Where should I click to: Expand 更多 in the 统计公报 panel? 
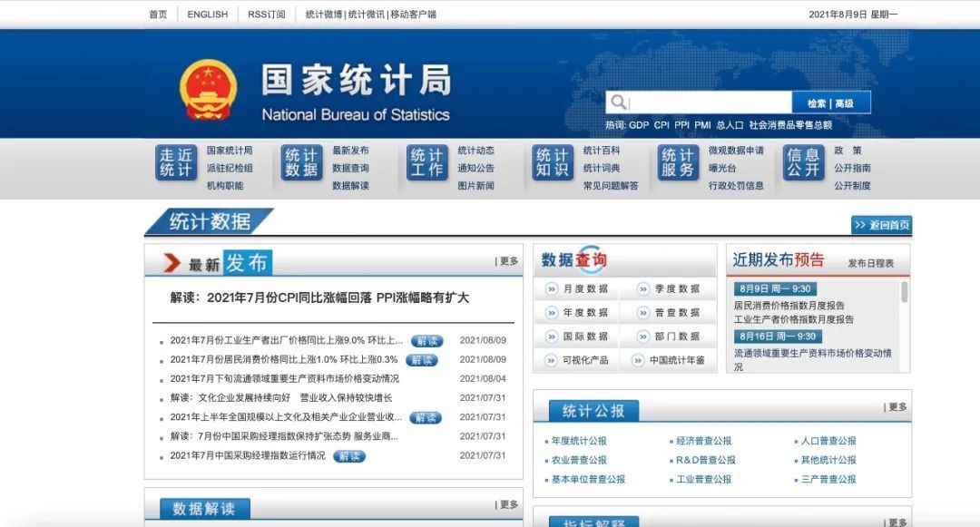coord(897,407)
